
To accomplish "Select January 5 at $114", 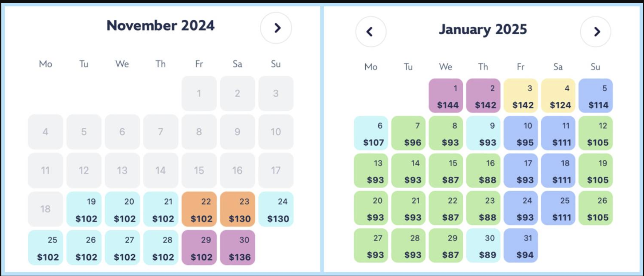I will [596, 96].
